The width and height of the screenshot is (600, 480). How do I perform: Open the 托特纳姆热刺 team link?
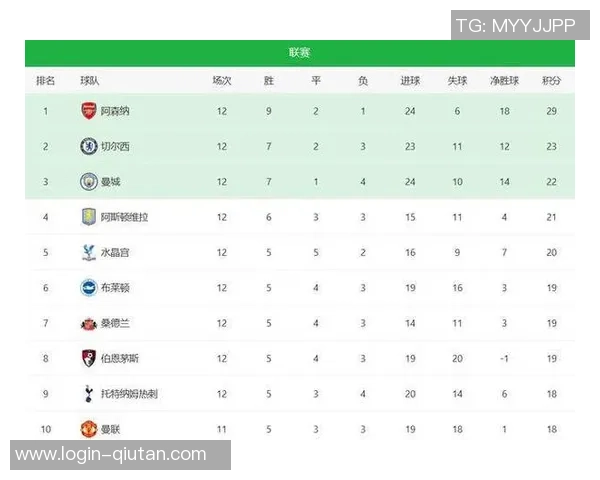pyautogui.click(x=128, y=394)
